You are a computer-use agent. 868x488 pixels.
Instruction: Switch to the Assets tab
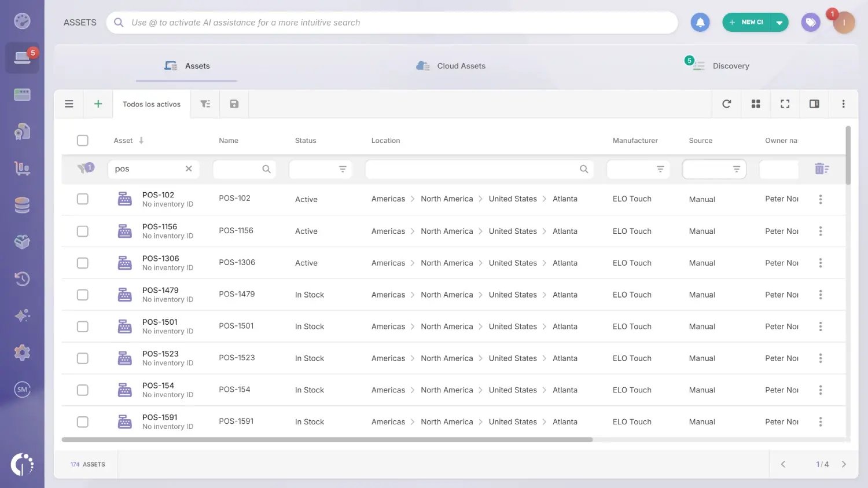click(186, 66)
